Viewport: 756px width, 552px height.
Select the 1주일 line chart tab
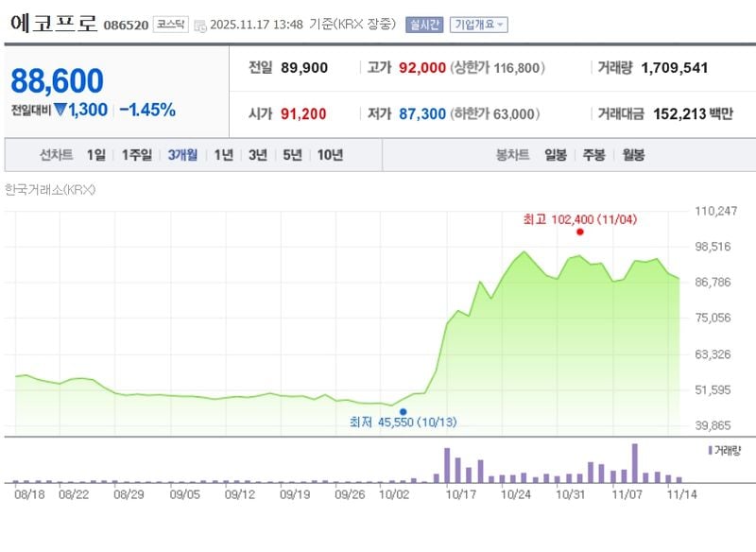[x=136, y=155]
